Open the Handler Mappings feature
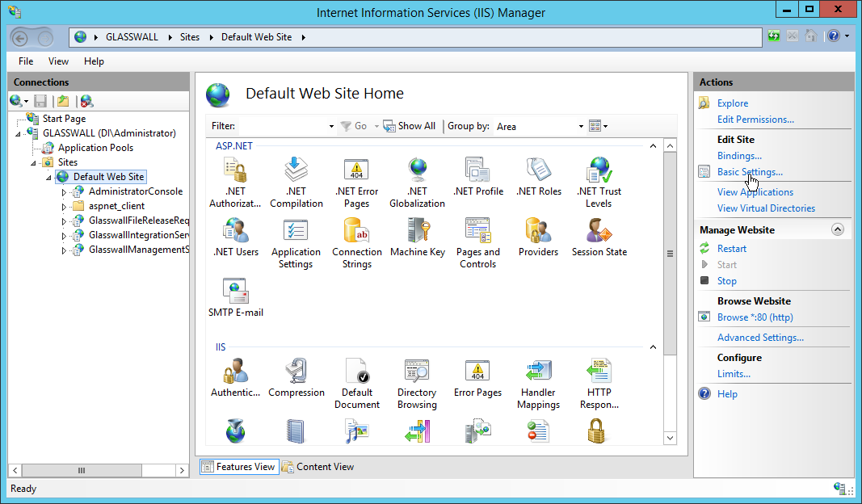Viewport: 862px width, 504px height. click(538, 372)
